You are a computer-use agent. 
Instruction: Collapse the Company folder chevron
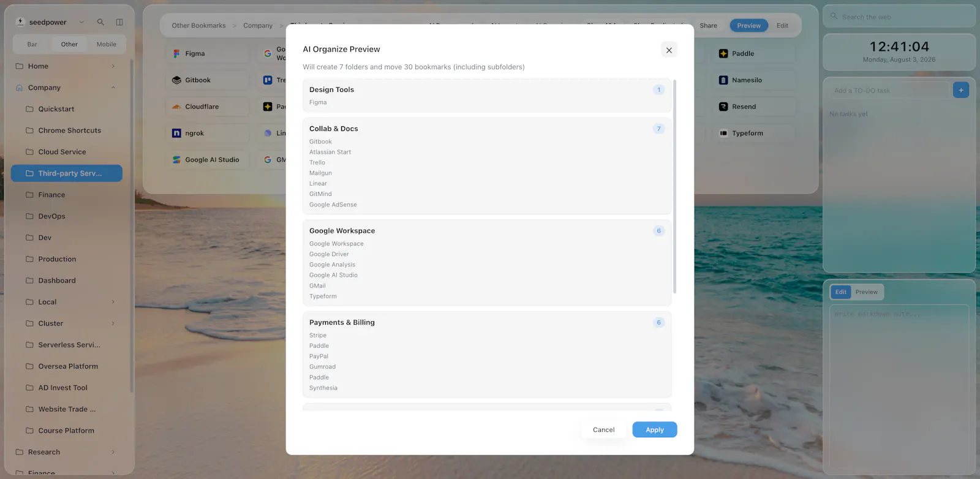coord(113,88)
